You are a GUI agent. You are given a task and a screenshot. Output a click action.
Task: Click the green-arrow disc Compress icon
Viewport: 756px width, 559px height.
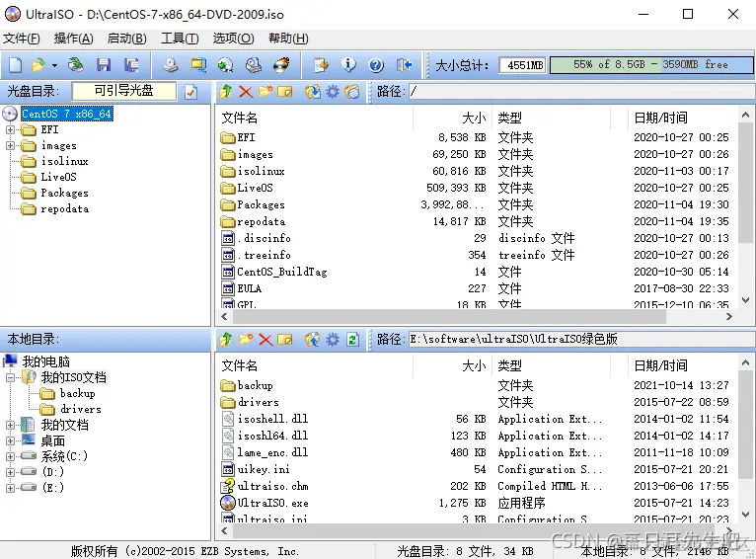coord(225,65)
